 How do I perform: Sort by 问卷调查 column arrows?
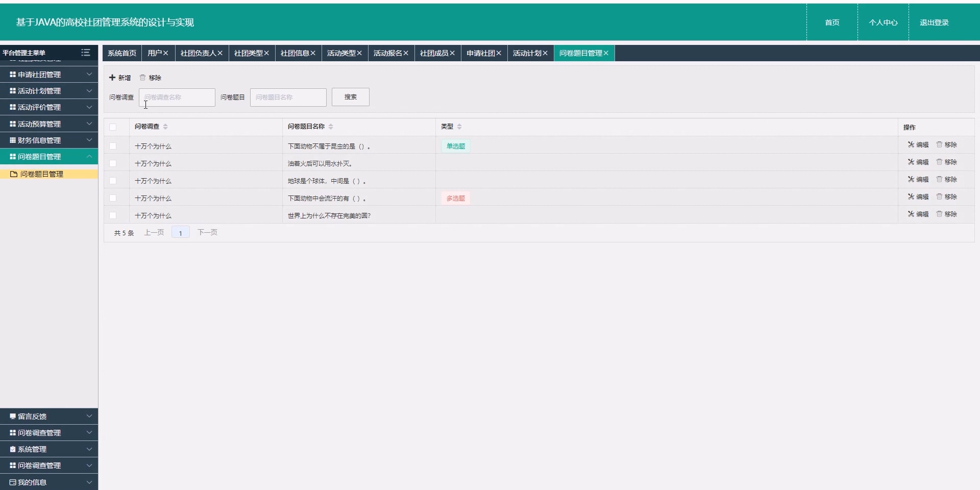click(x=165, y=127)
